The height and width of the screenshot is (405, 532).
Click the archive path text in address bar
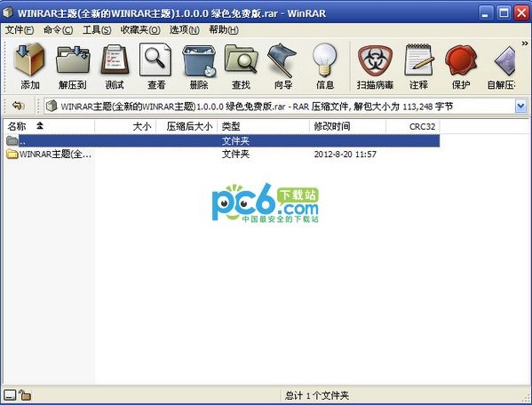pos(257,107)
